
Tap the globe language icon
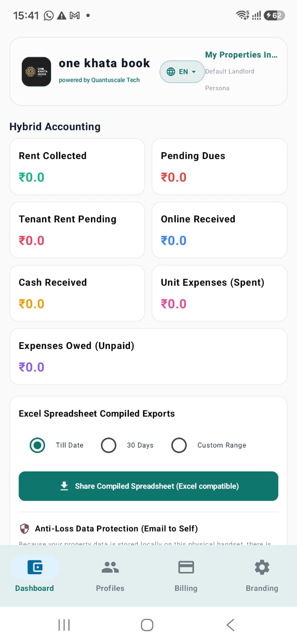pyautogui.click(x=171, y=72)
